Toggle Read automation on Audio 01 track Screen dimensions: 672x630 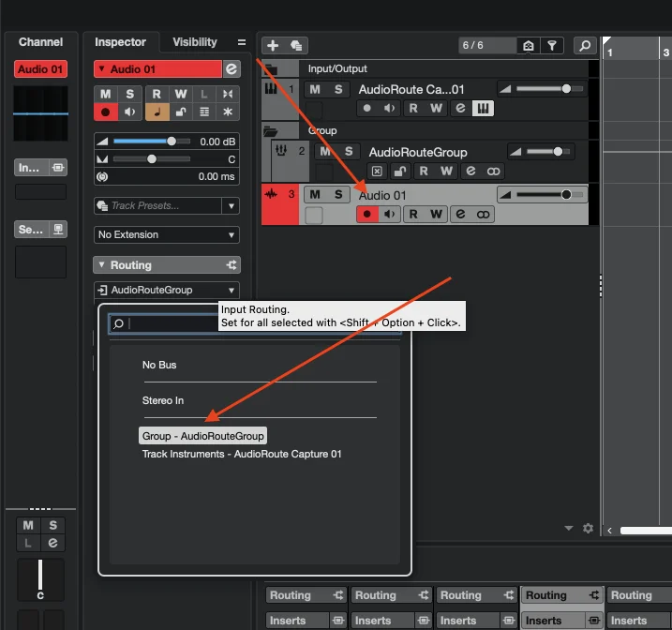tap(413, 215)
